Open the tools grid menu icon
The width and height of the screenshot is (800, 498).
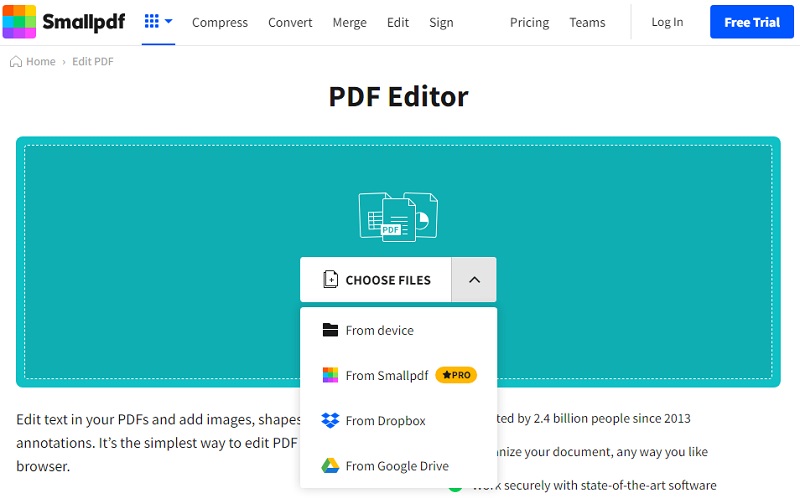coord(152,21)
